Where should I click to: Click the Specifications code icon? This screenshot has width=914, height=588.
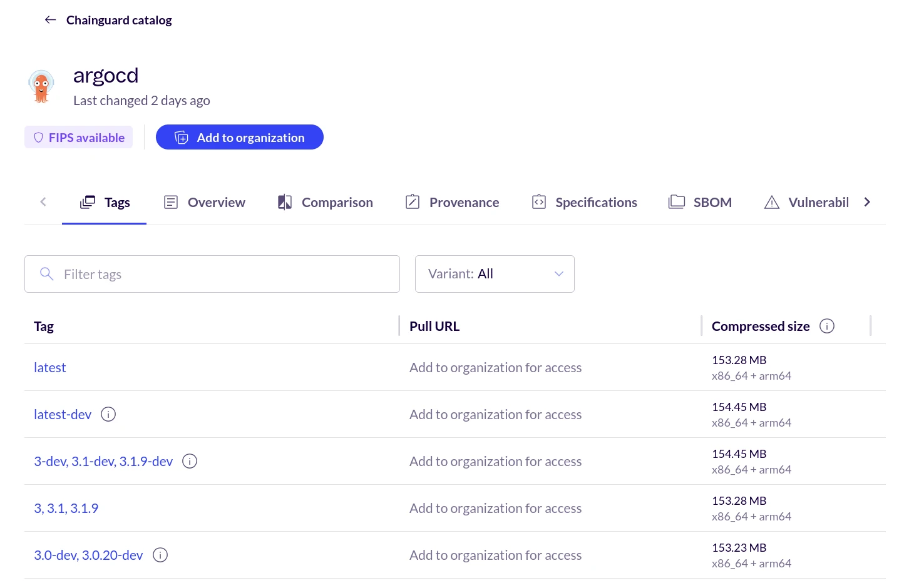point(538,201)
